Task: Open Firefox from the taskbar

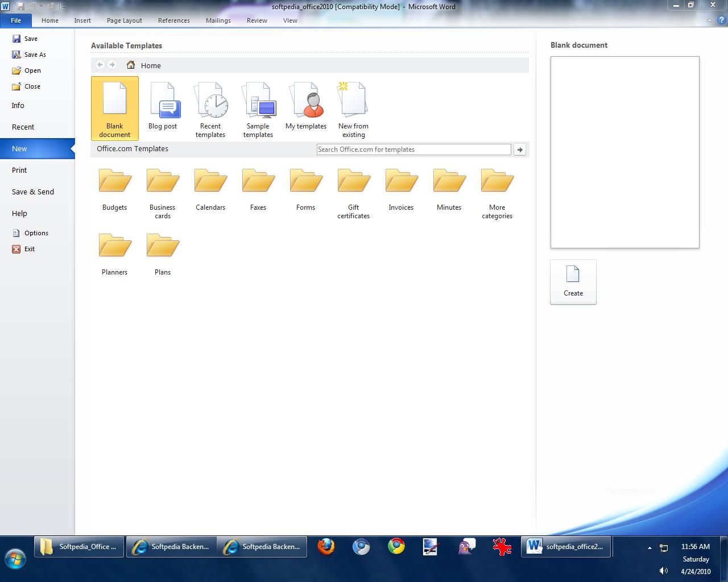Action: 326,547
